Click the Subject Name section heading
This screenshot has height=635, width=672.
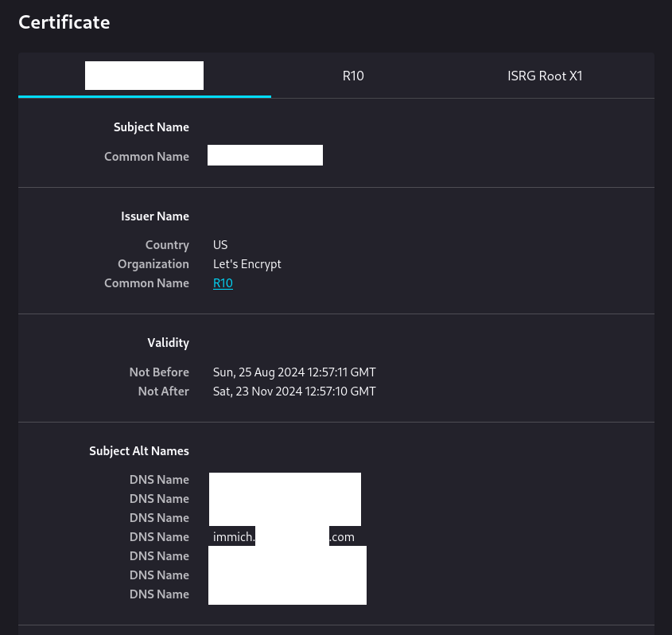click(x=151, y=127)
